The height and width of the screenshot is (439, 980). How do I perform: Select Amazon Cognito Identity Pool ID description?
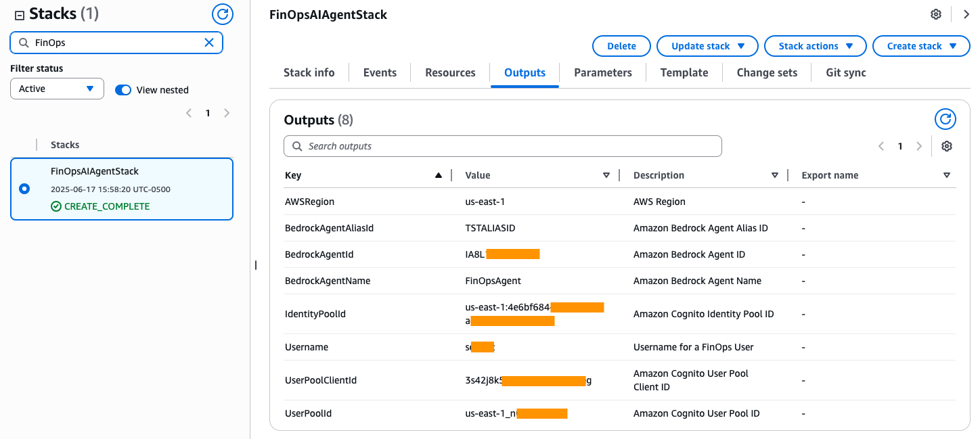click(703, 314)
